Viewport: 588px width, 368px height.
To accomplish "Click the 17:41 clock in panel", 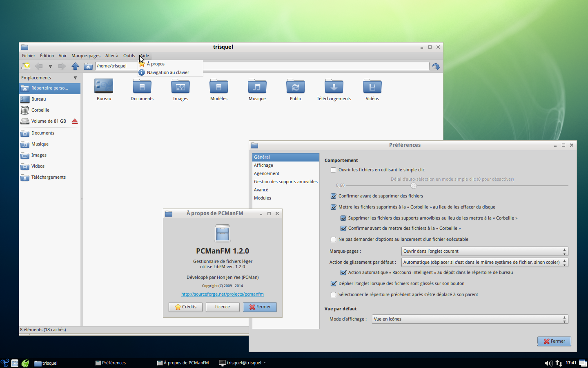I will click(571, 363).
